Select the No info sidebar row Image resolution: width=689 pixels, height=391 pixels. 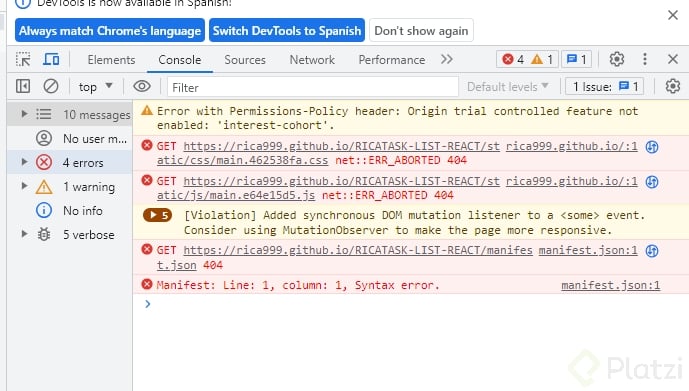(x=70, y=210)
